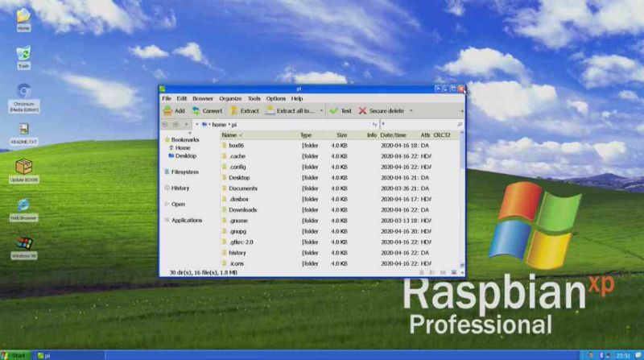Click the refresh icon at address bar end
Viewport: 644px width, 360px height.
pos(374,125)
